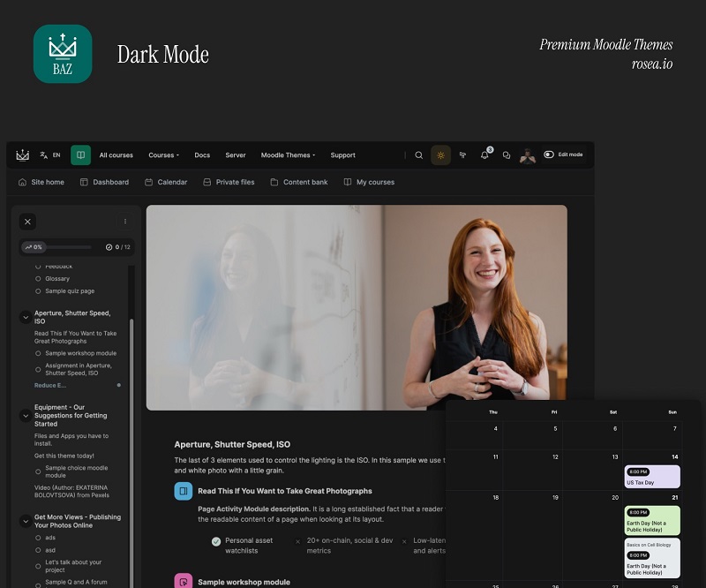Screen dimensions: 706x588
Task: Collapse Aperture, Shutter Speed, ISO section
Action: [x=25, y=317]
